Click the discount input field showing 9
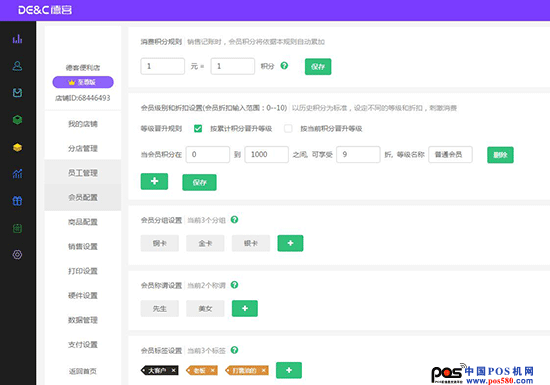The height and width of the screenshot is (385, 550). click(358, 154)
